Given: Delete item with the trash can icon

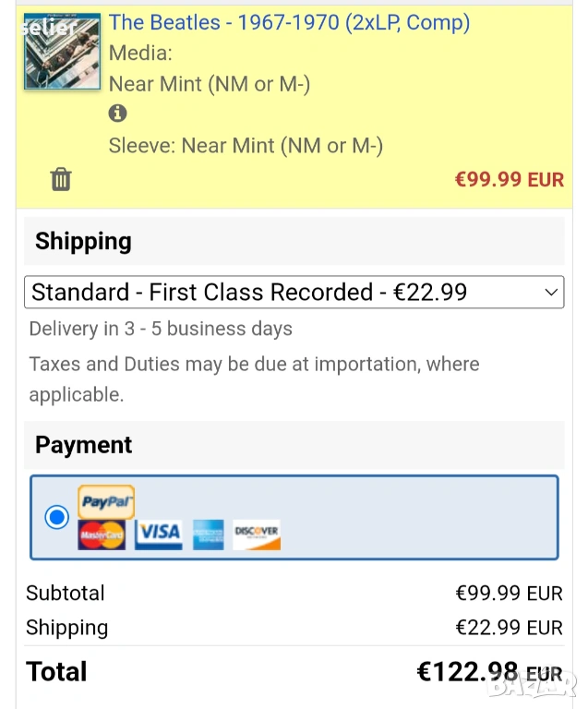Looking at the screenshot, I should tap(61, 179).
